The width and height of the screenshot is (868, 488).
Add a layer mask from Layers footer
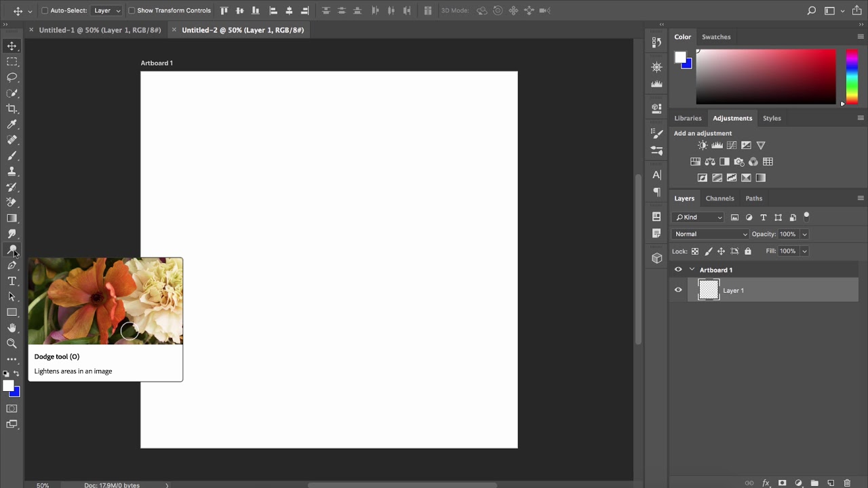[782, 483]
